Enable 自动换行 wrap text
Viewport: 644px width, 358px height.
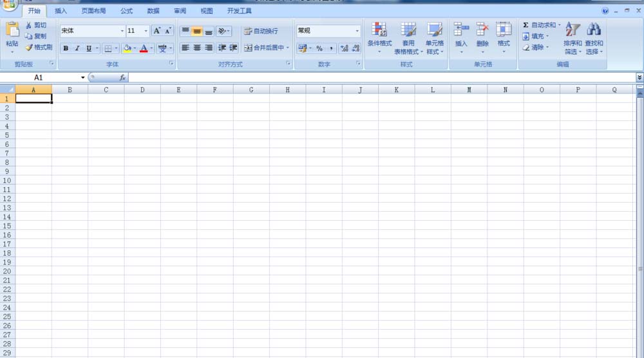(x=261, y=31)
